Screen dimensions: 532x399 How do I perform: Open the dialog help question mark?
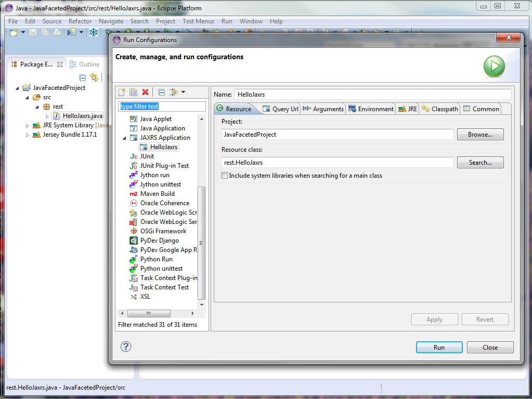(126, 347)
